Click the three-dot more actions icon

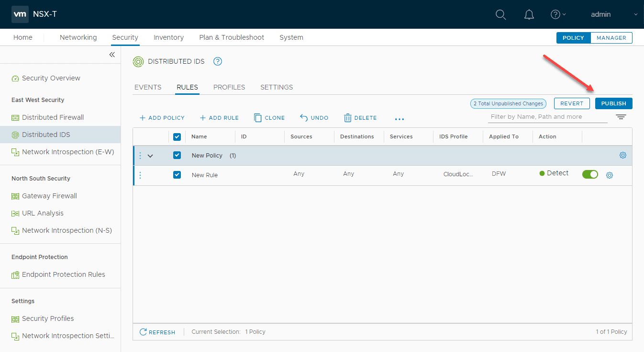tap(400, 118)
